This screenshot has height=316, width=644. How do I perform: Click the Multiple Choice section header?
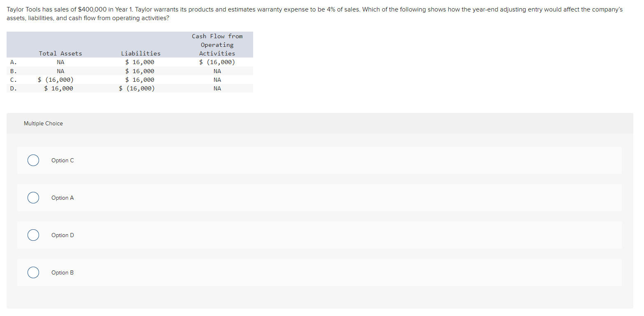point(43,123)
